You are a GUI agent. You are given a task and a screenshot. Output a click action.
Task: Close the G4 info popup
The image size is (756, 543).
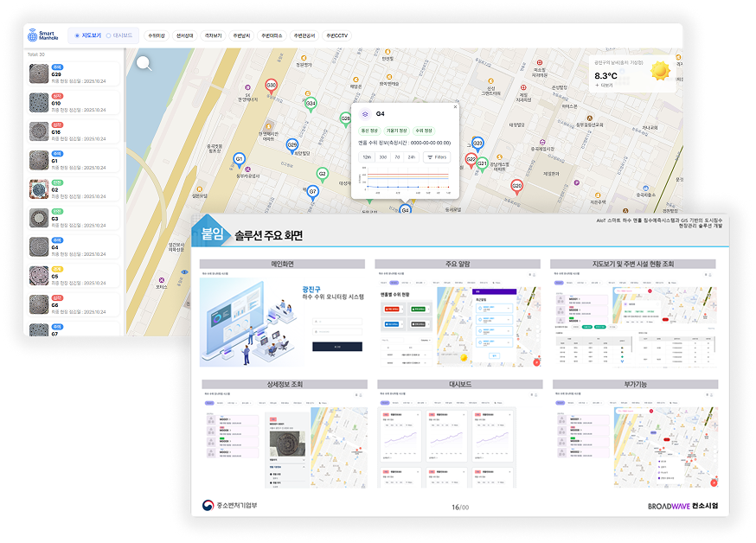pyautogui.click(x=456, y=106)
